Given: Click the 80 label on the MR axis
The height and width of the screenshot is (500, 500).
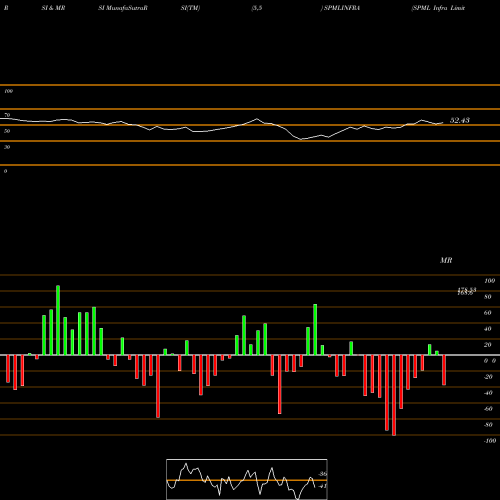Looking at the screenshot, I should click(x=488, y=297).
